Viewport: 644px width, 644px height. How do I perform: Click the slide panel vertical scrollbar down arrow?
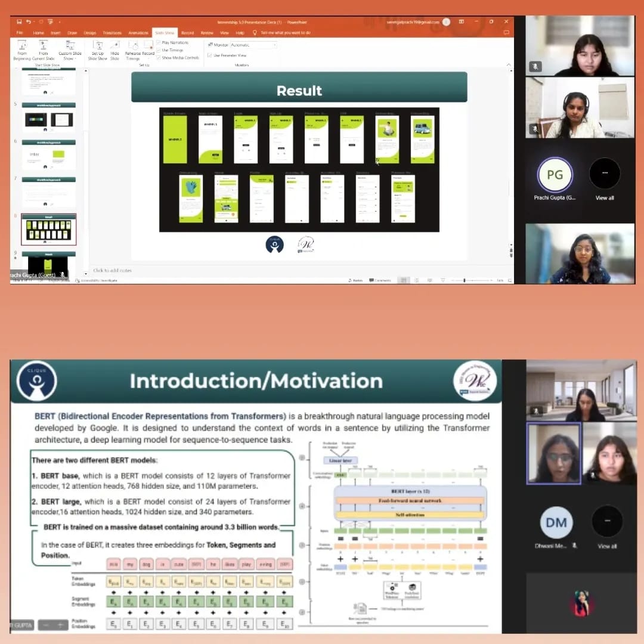pyautogui.click(x=86, y=273)
